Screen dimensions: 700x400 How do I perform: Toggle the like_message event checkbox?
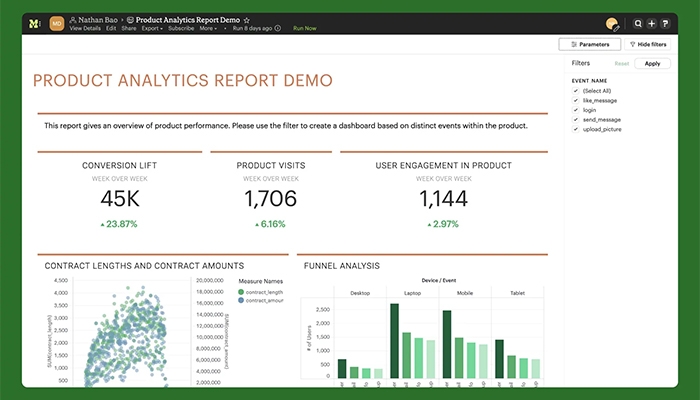(575, 101)
